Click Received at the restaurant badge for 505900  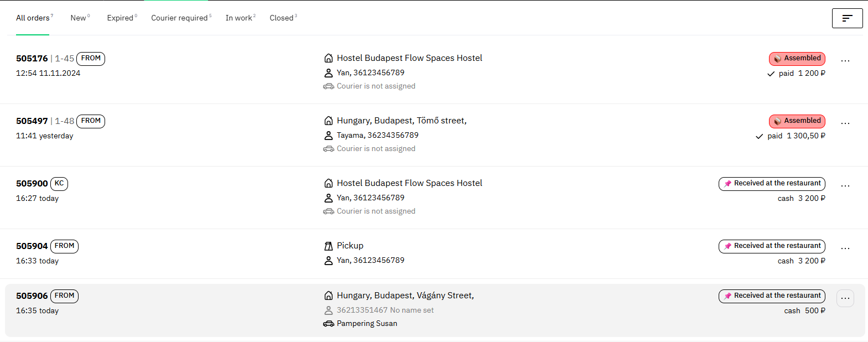772,184
